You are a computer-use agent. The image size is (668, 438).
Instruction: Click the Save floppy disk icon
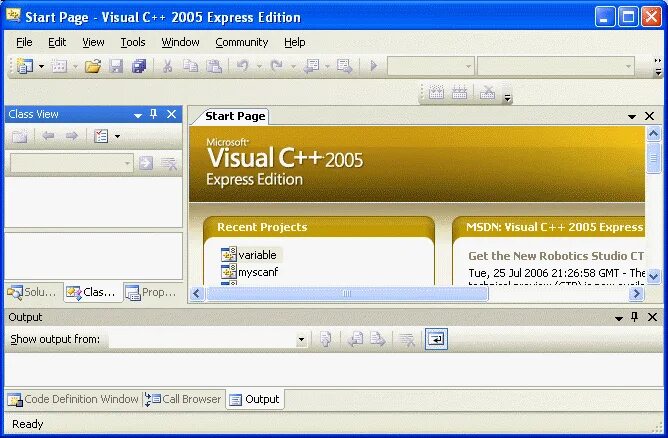pyautogui.click(x=116, y=66)
